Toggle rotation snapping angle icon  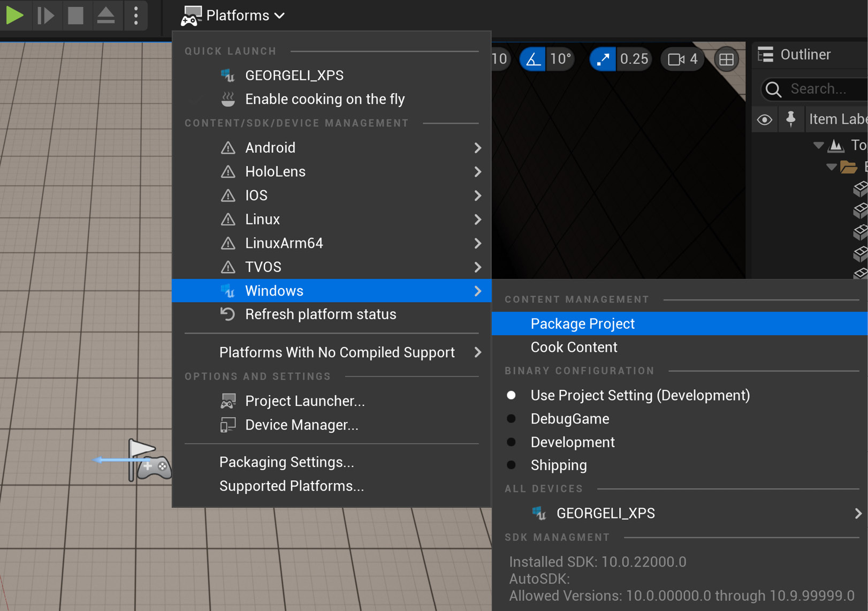533,59
